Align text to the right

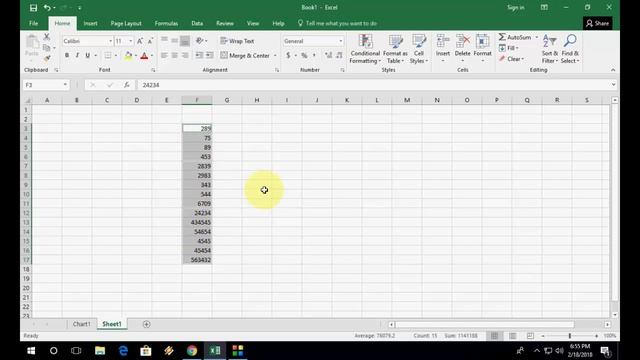click(x=185, y=56)
